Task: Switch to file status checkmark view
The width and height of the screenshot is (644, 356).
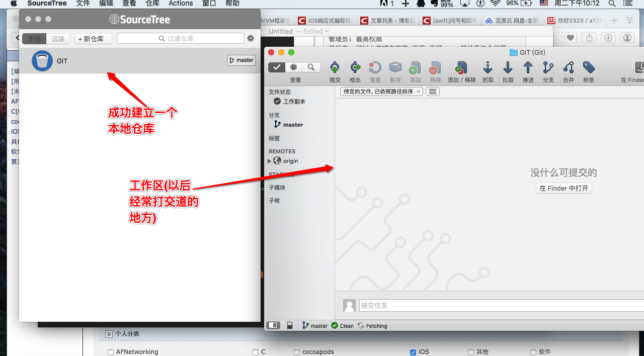Action: [x=277, y=67]
